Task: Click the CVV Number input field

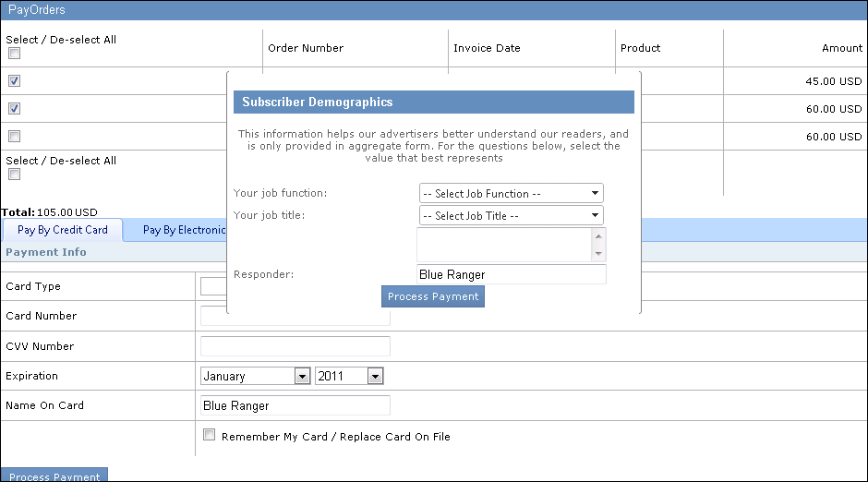Action: [295, 346]
